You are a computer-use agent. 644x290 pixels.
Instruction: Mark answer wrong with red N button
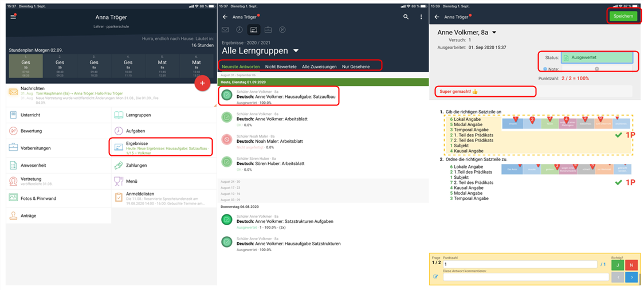(631, 265)
